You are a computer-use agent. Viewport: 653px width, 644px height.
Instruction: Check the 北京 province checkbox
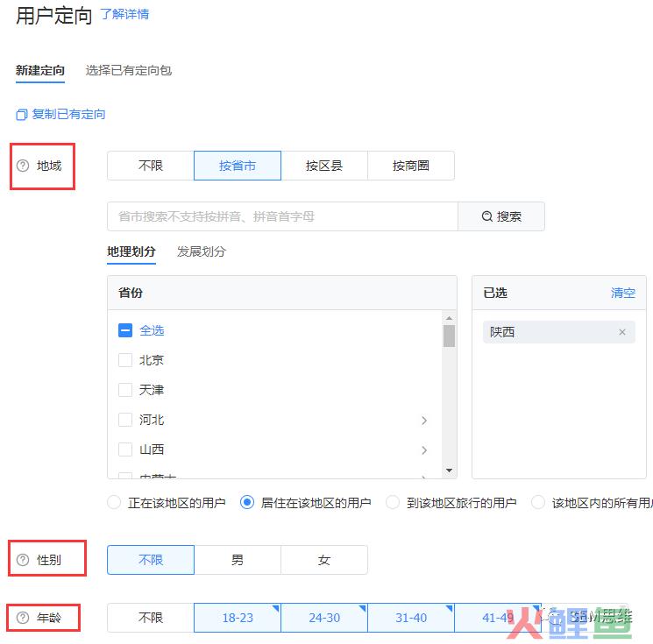[125, 360]
